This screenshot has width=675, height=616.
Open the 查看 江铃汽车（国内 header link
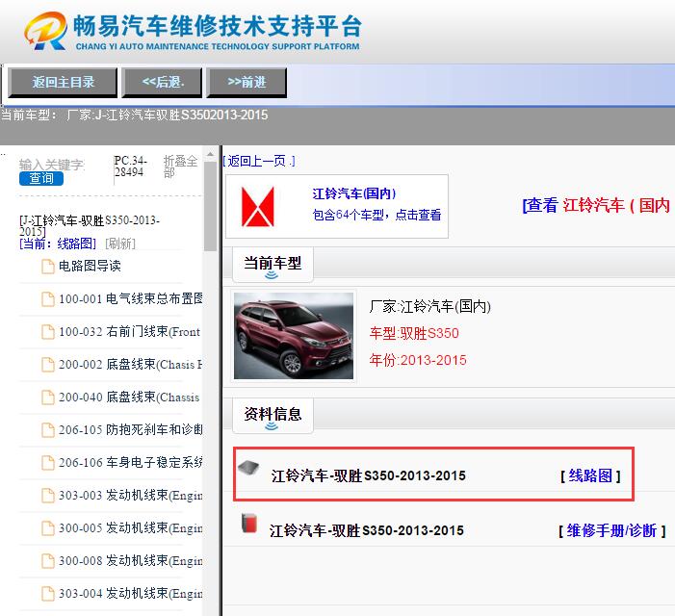coord(596,205)
